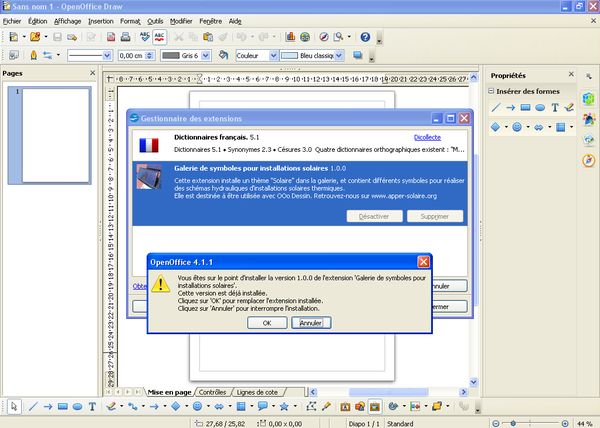Select Dictionnaires français extension row
The image size is (600, 428).
(300, 145)
